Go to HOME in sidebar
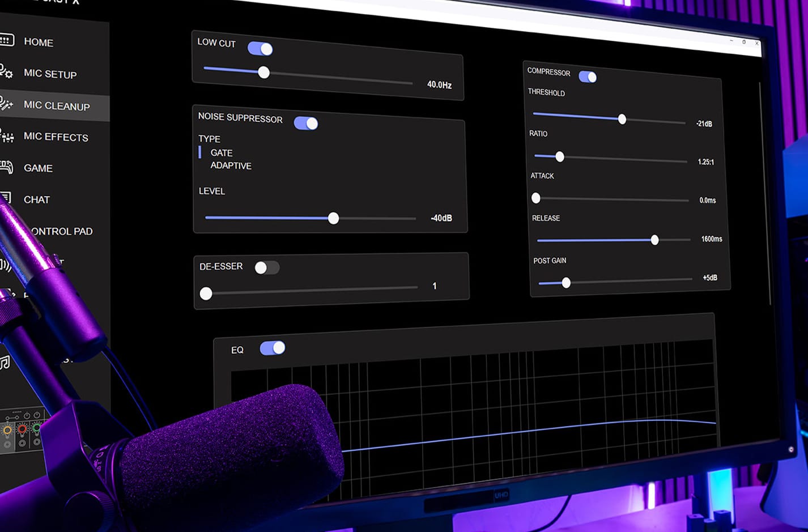 click(x=39, y=42)
